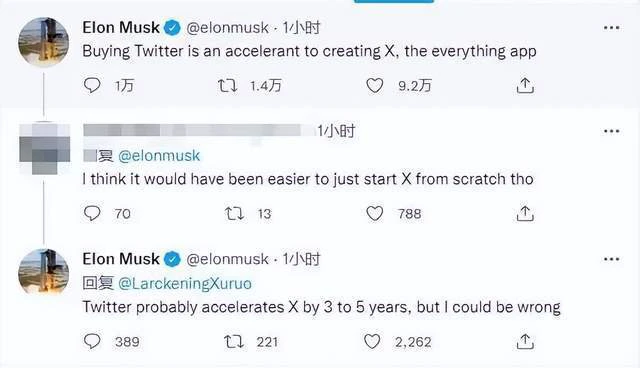This screenshot has height=368, width=640.
Task: Open the @LarckeningXuruo mention link
Action: [x=185, y=284]
